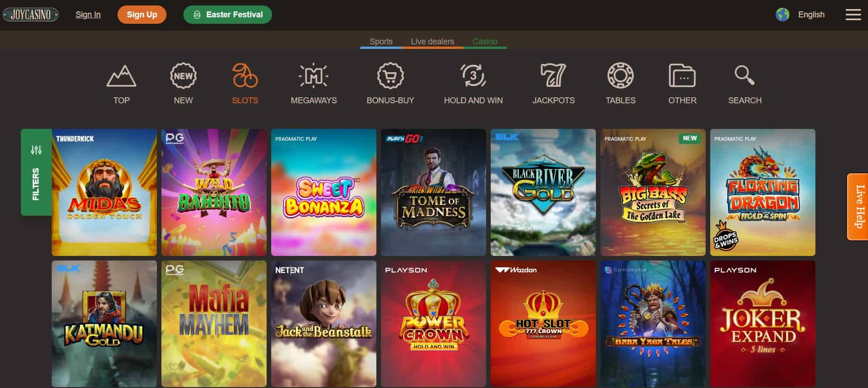
Task: Launch Wild Bandito game
Action: coord(214,192)
